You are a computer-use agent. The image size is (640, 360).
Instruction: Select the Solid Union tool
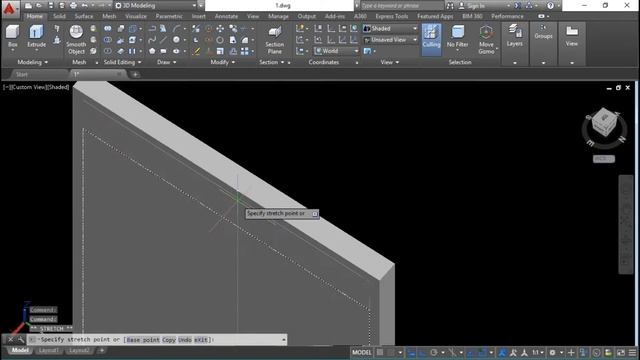[107, 29]
